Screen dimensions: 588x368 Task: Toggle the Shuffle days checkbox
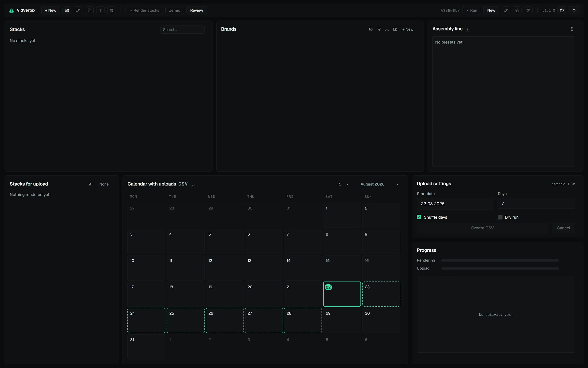pyautogui.click(x=419, y=217)
